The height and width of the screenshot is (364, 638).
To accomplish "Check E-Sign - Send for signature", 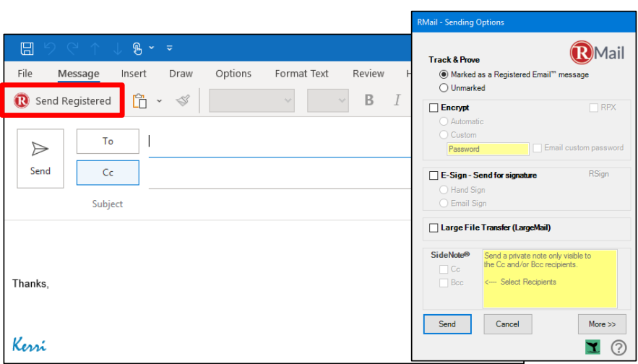I will point(434,175).
